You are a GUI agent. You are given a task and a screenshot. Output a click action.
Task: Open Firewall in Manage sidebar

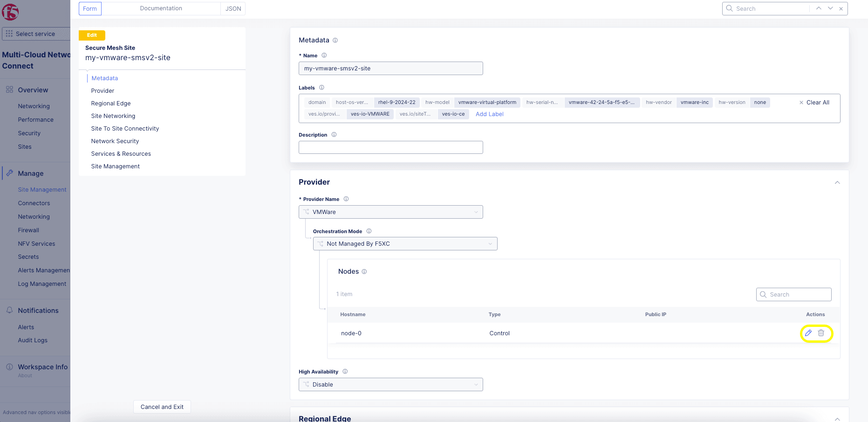(x=28, y=230)
